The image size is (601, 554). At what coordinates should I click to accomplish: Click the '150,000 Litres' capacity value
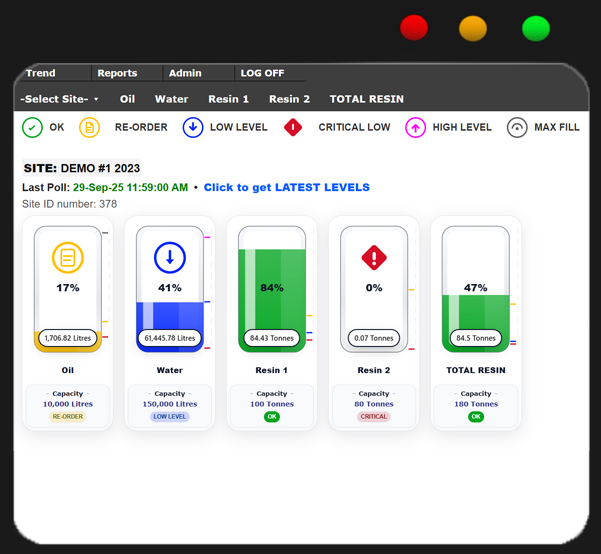pos(170,404)
